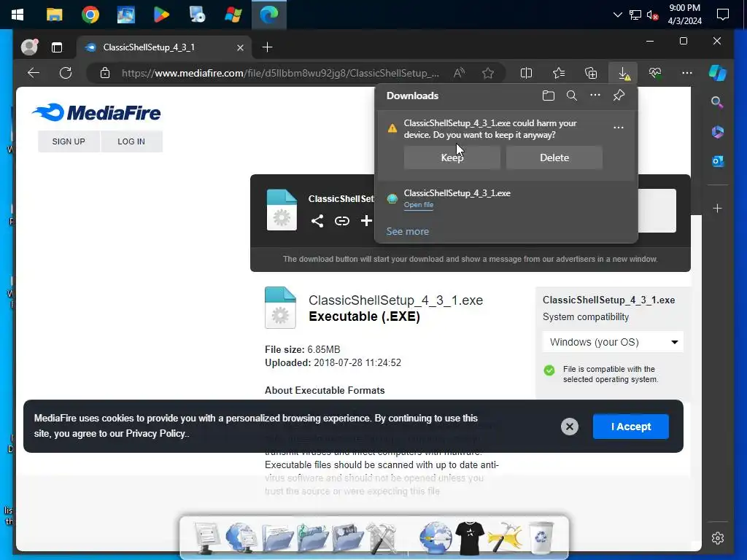Viewport: 747px width, 560px height.
Task: Close the ClassicShellSetup_4_3_1 tab
Action: click(240, 47)
